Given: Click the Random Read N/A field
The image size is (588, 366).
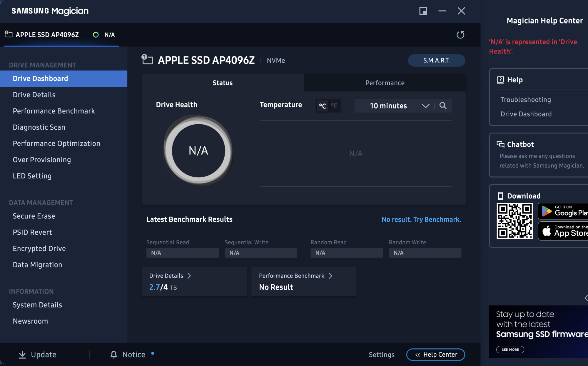Looking at the screenshot, I should coord(347,253).
